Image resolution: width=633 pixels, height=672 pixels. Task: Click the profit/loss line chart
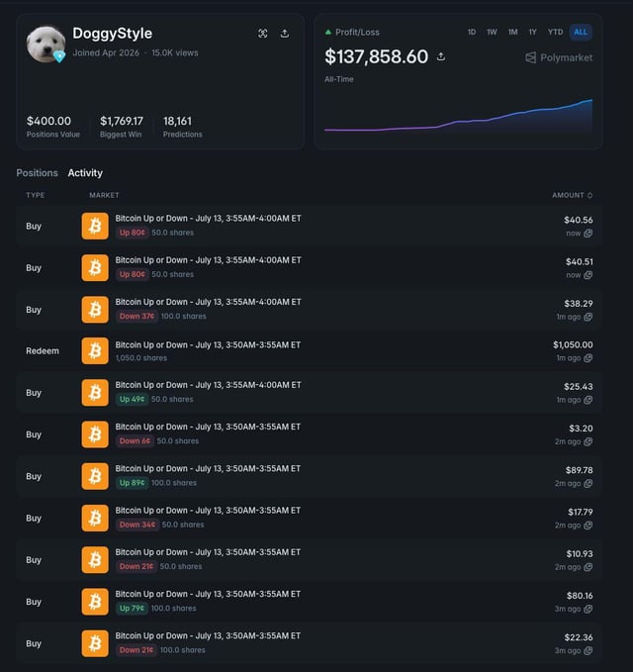click(458, 115)
